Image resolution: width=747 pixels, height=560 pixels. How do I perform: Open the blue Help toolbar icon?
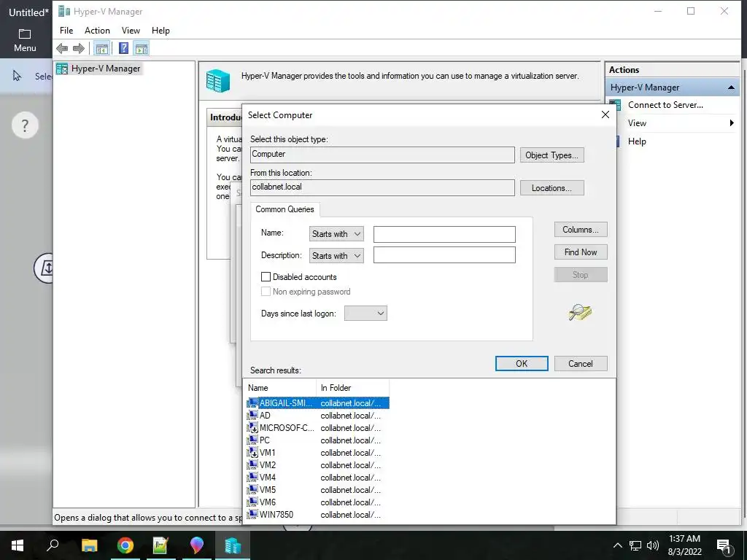[123, 48]
